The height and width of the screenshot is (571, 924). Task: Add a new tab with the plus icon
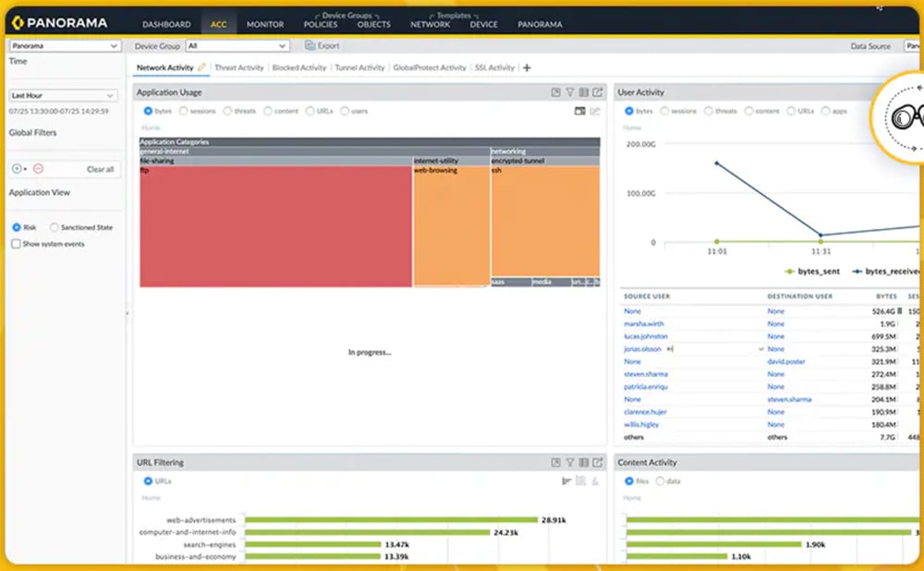click(x=527, y=68)
